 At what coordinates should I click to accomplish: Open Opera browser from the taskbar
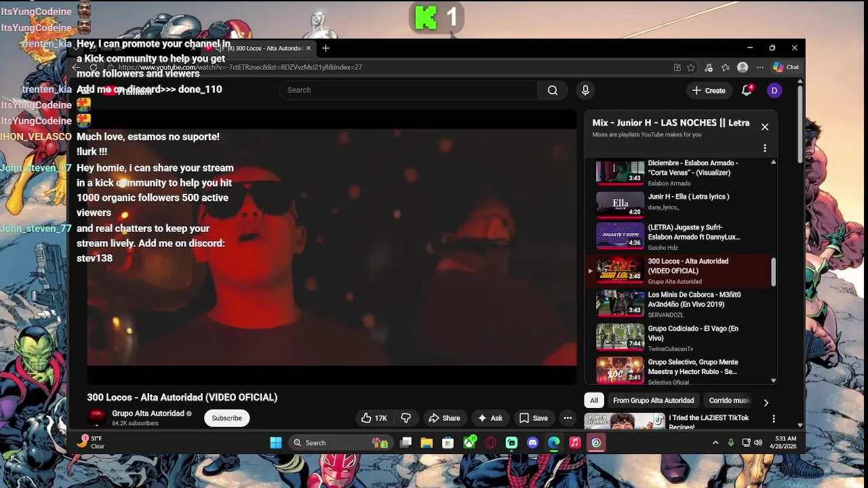point(490,443)
